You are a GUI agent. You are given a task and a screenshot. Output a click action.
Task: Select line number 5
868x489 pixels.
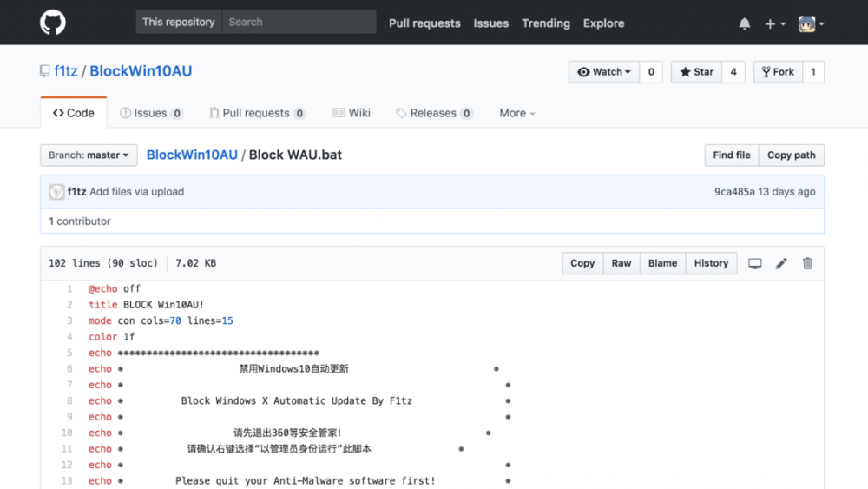click(x=69, y=353)
